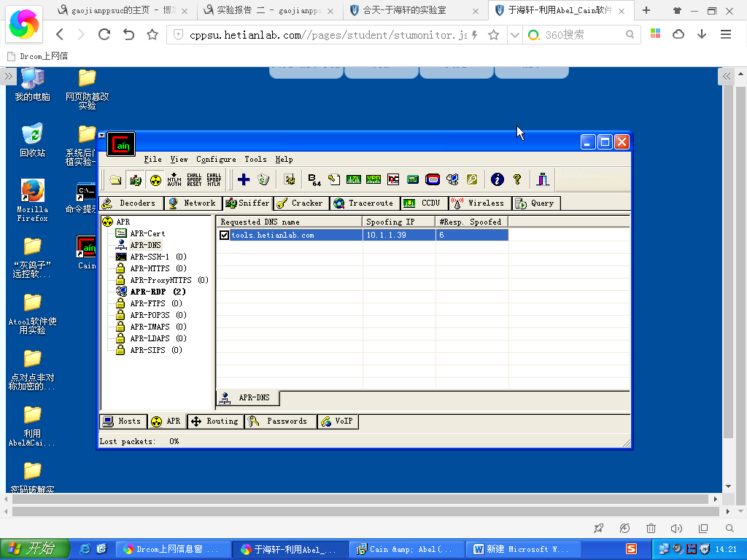Click the CHALL SPOOF NTLM toolbar icon

214,180
